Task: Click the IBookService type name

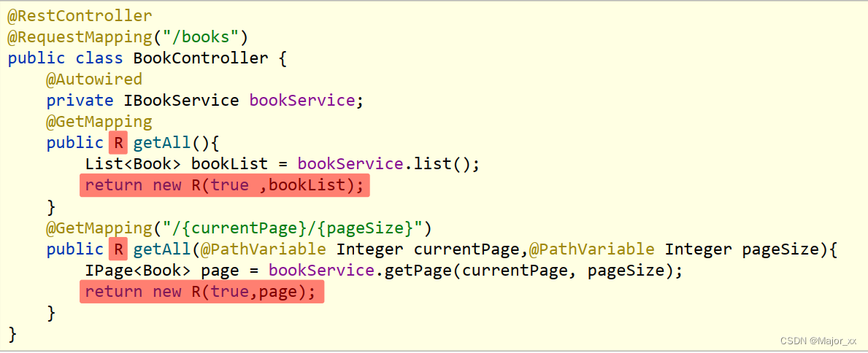Action: click(181, 101)
